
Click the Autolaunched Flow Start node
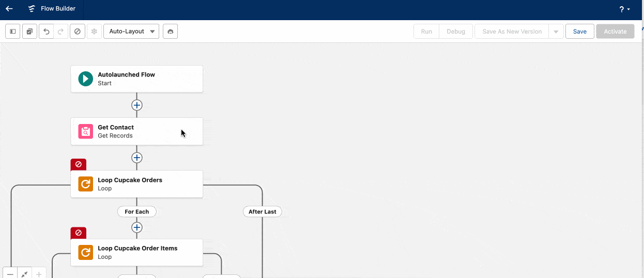pos(136,79)
